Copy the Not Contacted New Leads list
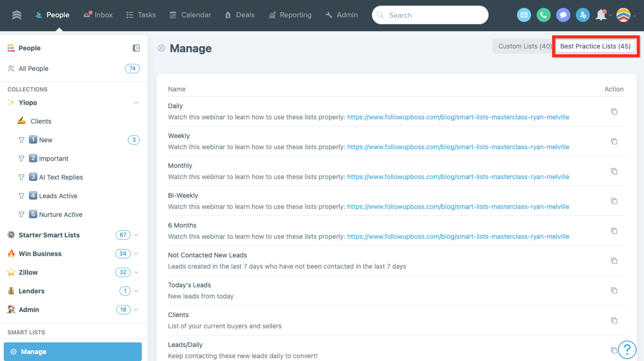The width and height of the screenshot is (644, 361). [614, 261]
